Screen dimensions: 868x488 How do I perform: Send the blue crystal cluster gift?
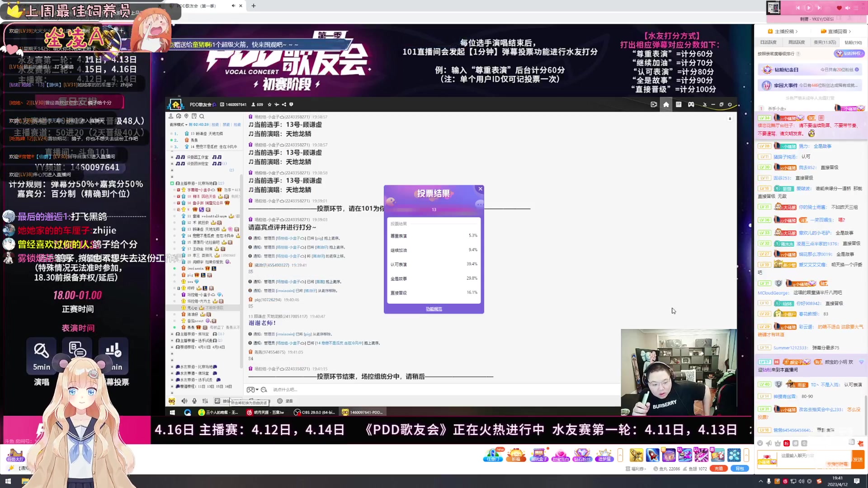click(x=734, y=455)
